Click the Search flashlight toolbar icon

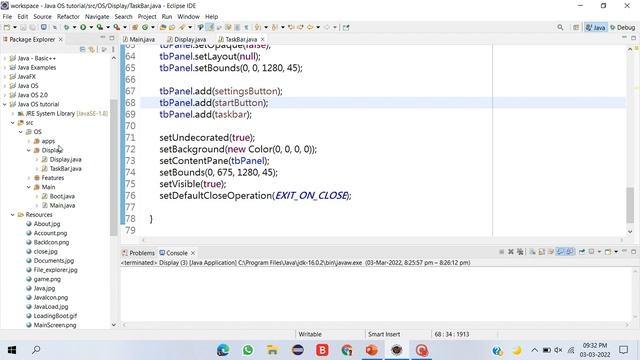[x=181, y=27]
